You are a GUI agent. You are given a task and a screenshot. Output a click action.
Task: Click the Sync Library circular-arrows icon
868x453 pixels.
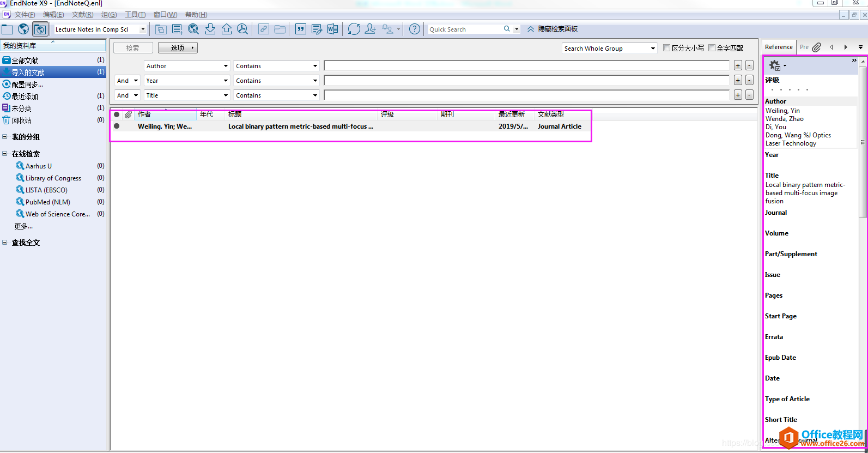click(x=354, y=29)
